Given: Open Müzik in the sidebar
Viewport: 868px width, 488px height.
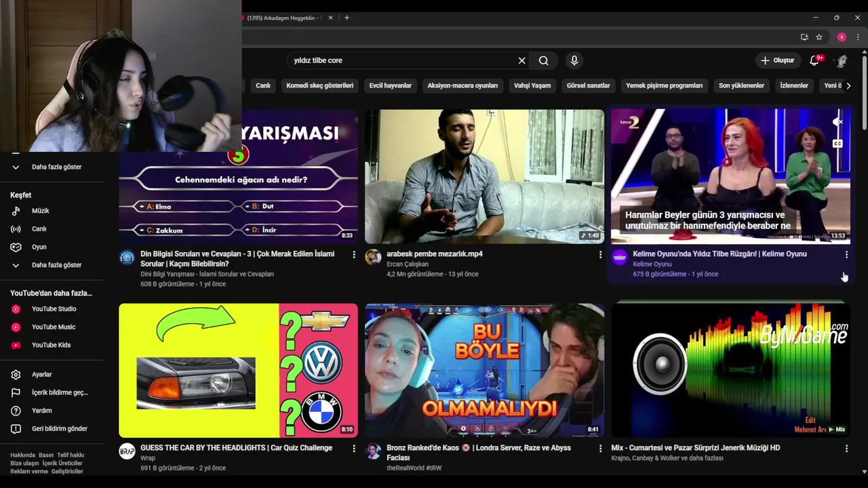Looking at the screenshot, I should pos(52,211).
